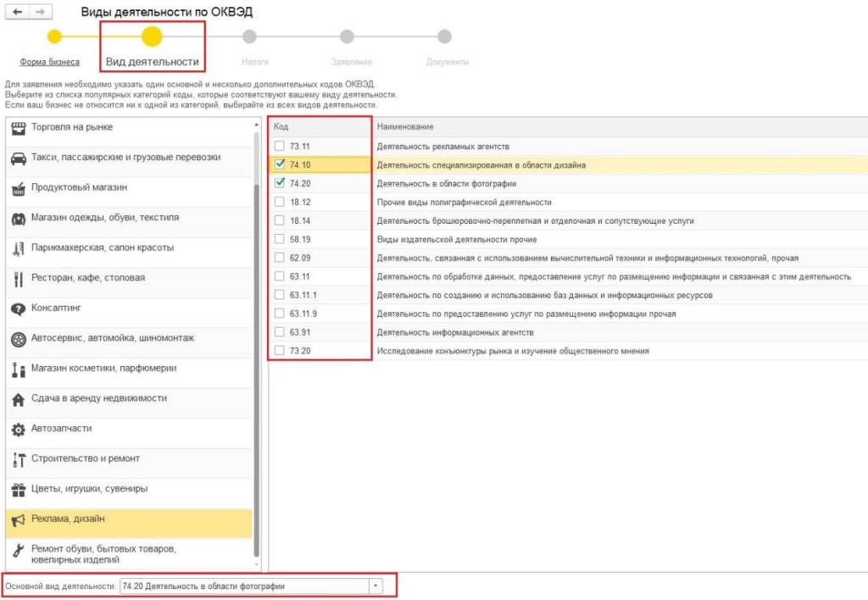This screenshot has height=600, width=868.
Task: Select the restaurant fork and knife icon
Action: [x=17, y=279]
